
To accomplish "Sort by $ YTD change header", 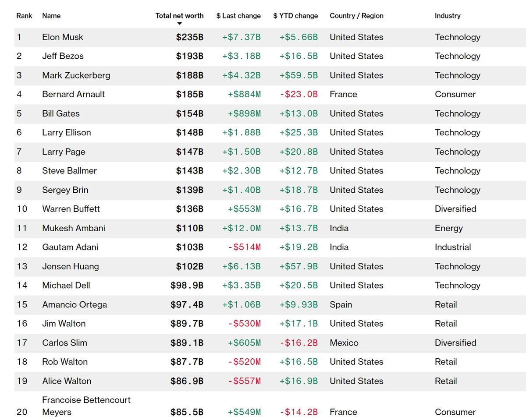I will tap(295, 16).
